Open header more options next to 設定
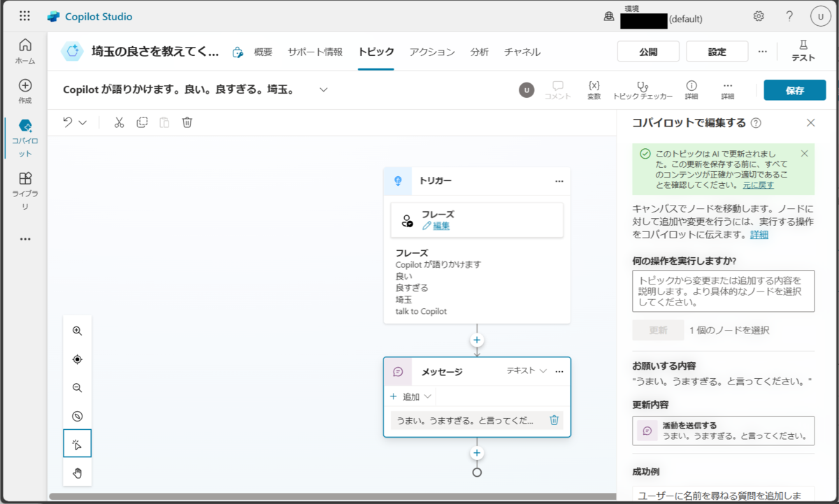Screen dimensions: 839x504 763,51
